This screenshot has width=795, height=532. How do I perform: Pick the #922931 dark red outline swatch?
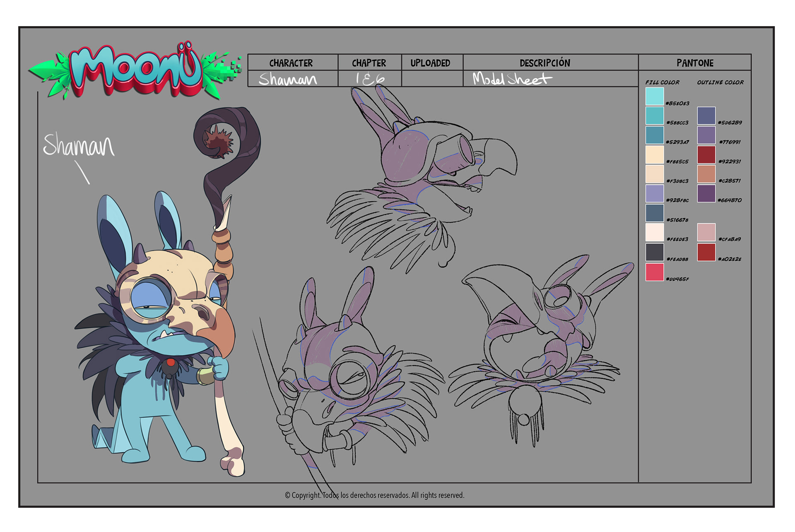pyautogui.click(x=706, y=155)
